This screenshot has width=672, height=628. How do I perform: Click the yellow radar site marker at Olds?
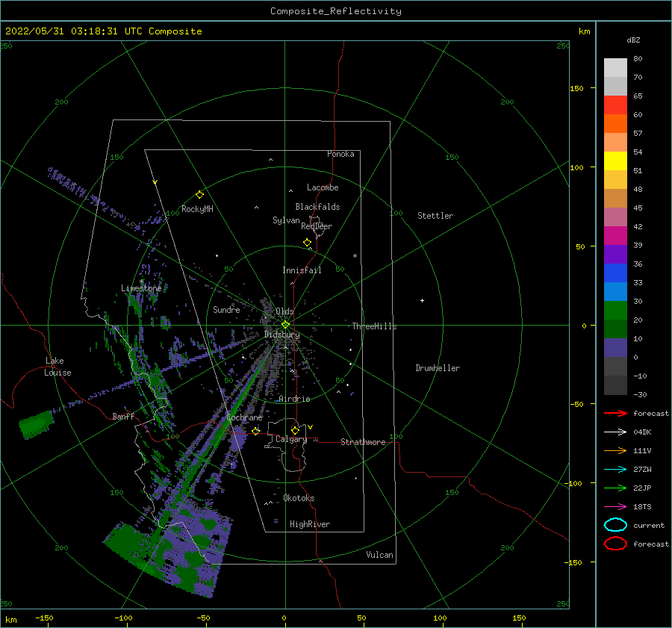285,325
